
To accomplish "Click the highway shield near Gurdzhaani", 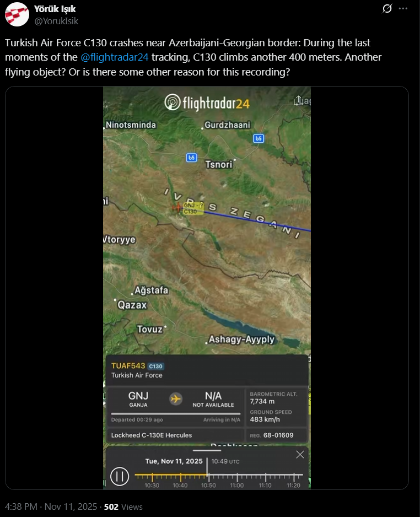I will point(259,138).
